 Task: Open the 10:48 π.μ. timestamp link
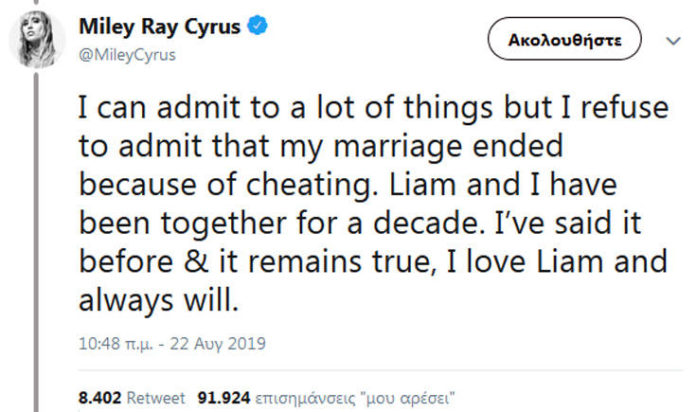pyautogui.click(x=111, y=345)
